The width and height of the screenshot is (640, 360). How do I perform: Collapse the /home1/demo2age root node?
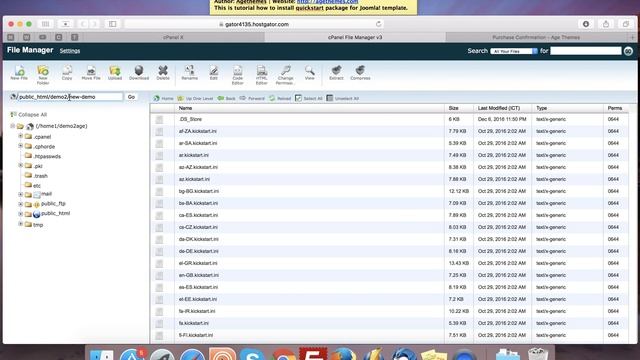(13, 126)
